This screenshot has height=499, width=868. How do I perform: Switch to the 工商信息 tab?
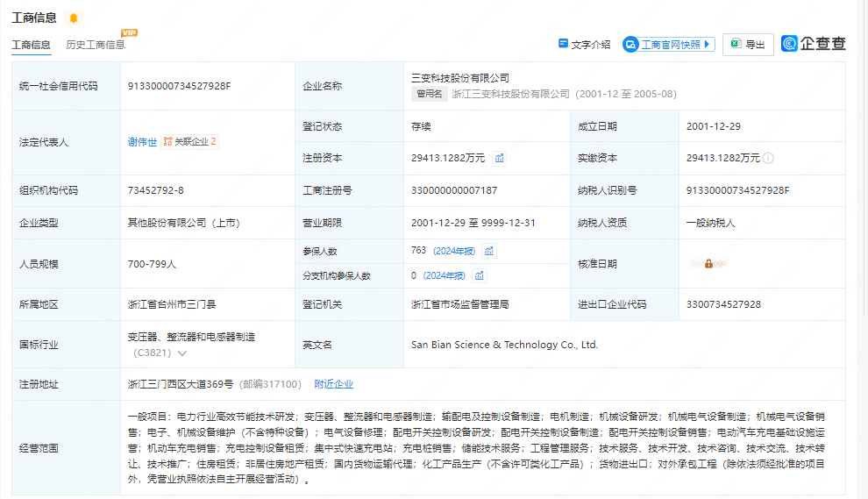pos(31,45)
